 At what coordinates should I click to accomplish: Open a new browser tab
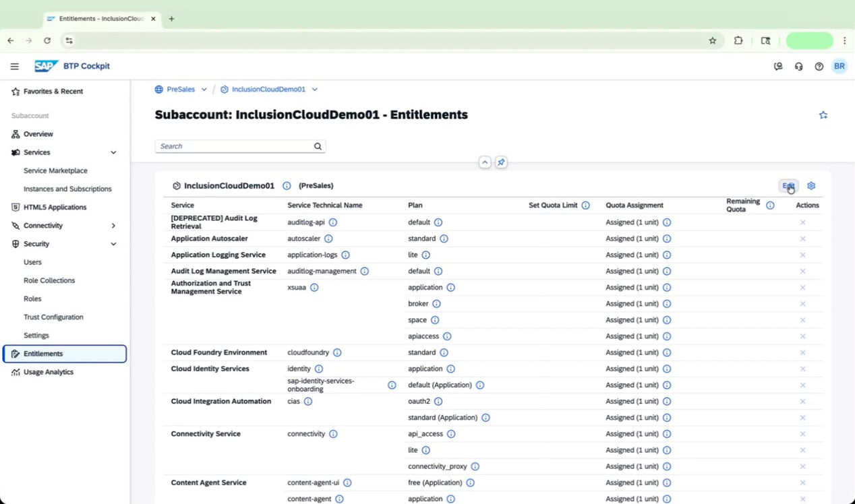coord(171,19)
